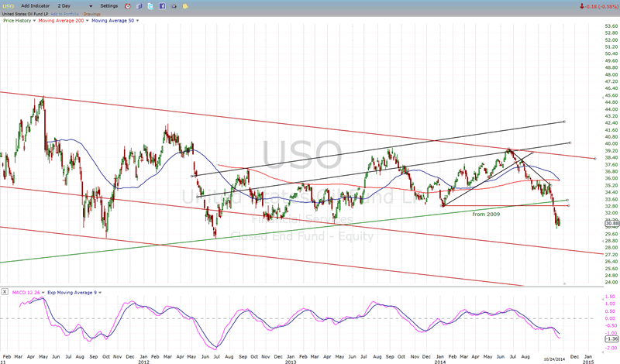
Task: Click the 2013 year axis label
Action: [x=290, y=362]
